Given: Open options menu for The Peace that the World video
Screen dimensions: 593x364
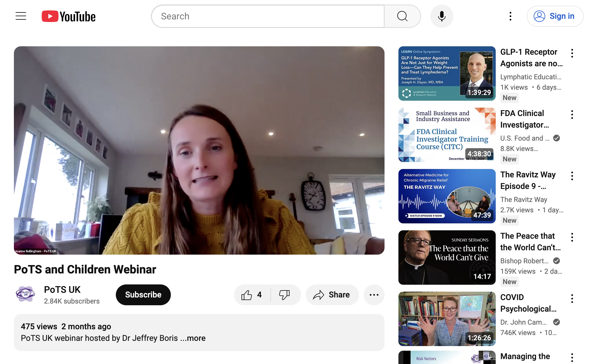Looking at the screenshot, I should tap(572, 237).
